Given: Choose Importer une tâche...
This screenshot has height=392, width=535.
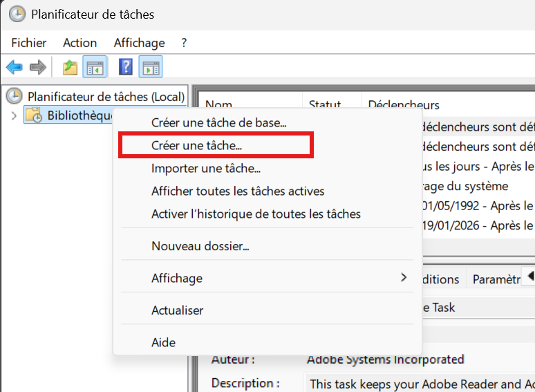Looking at the screenshot, I should (x=267, y=168).
